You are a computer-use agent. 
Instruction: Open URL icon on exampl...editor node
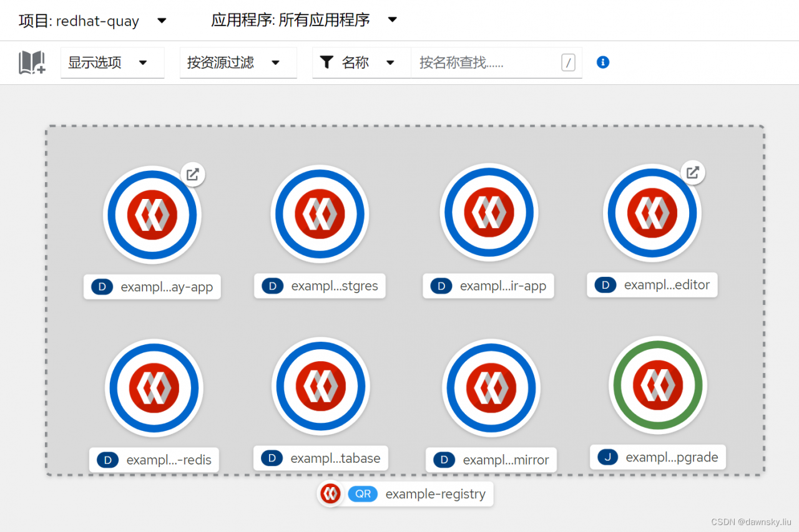point(692,173)
